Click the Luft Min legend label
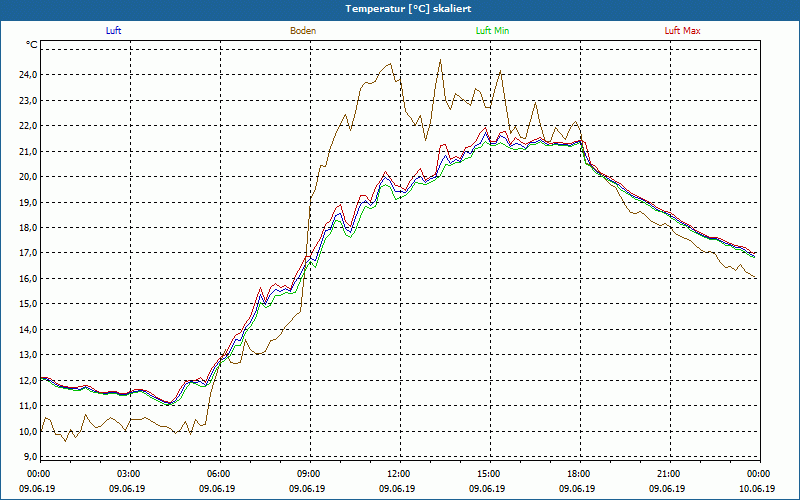The height and width of the screenshot is (500, 800). (x=492, y=31)
